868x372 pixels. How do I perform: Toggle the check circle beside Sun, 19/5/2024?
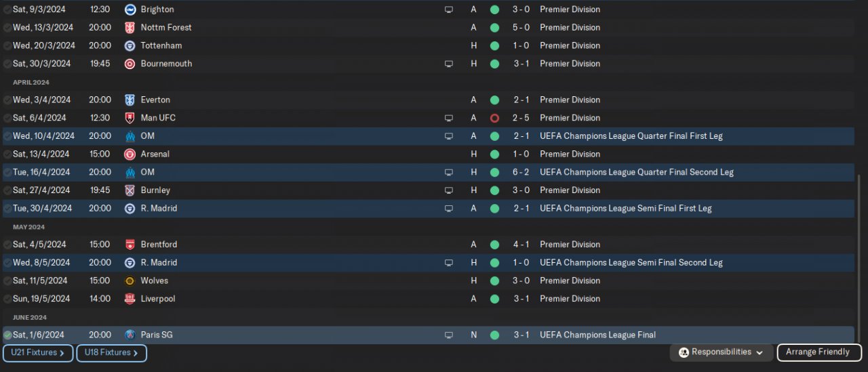coord(7,299)
